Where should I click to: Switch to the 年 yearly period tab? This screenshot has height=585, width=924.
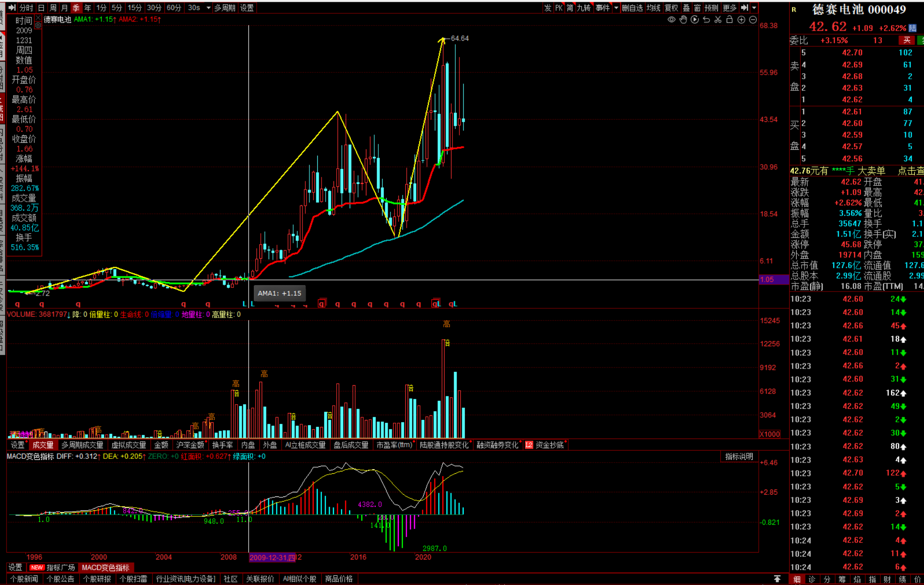click(x=88, y=8)
